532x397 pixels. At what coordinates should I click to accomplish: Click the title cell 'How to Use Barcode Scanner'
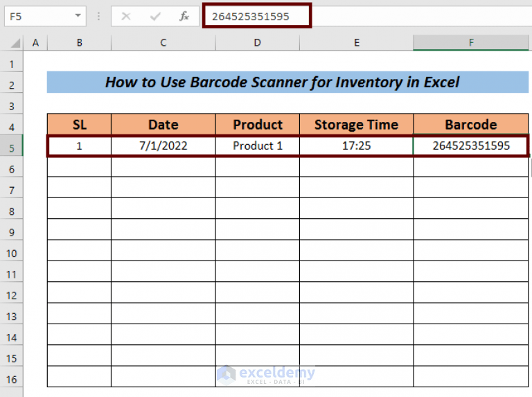[x=287, y=82]
